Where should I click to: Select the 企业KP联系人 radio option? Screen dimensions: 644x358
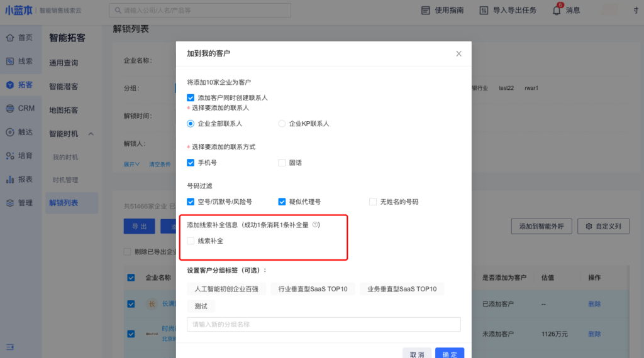point(282,124)
